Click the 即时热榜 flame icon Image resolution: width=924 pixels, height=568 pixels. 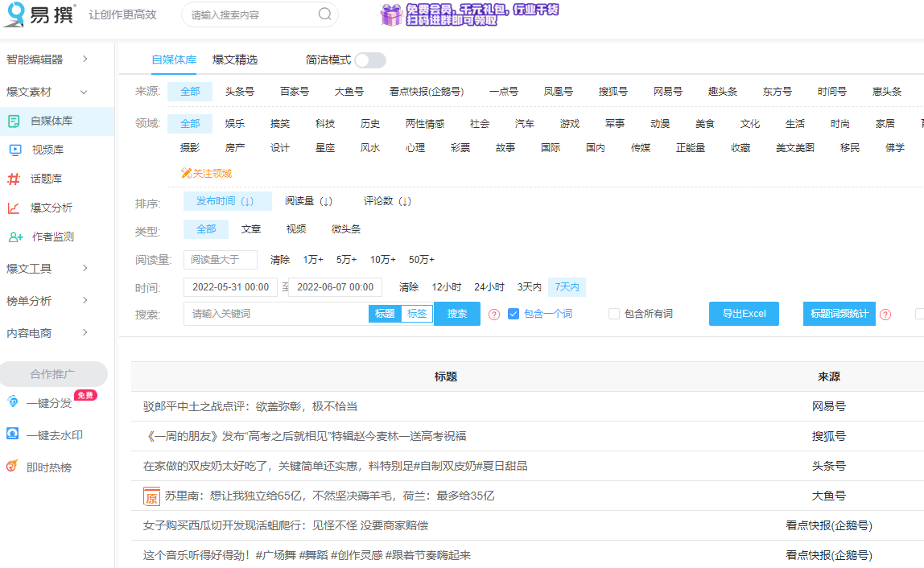pos(12,466)
